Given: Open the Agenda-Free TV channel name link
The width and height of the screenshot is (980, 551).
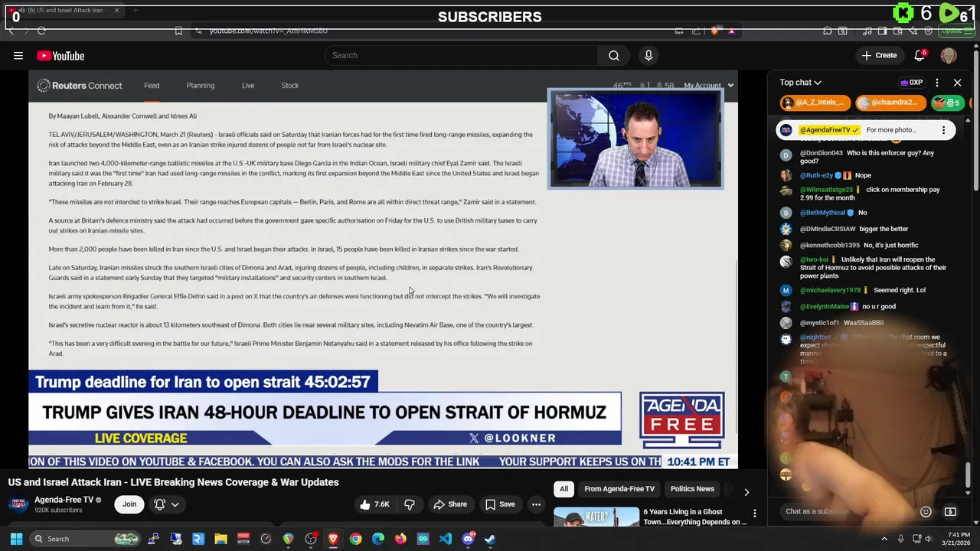Looking at the screenshot, I should pos(64,500).
